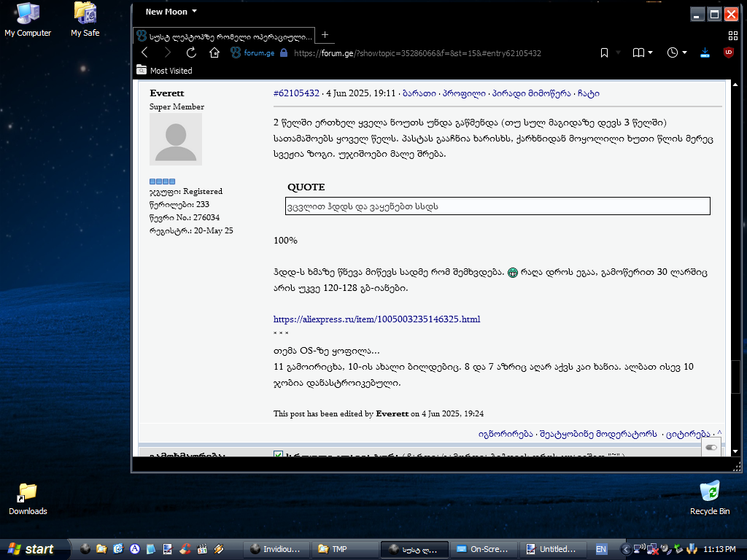747x560 pixels.
Task: Expand hidden tray icons chevron
Action: coord(626,549)
